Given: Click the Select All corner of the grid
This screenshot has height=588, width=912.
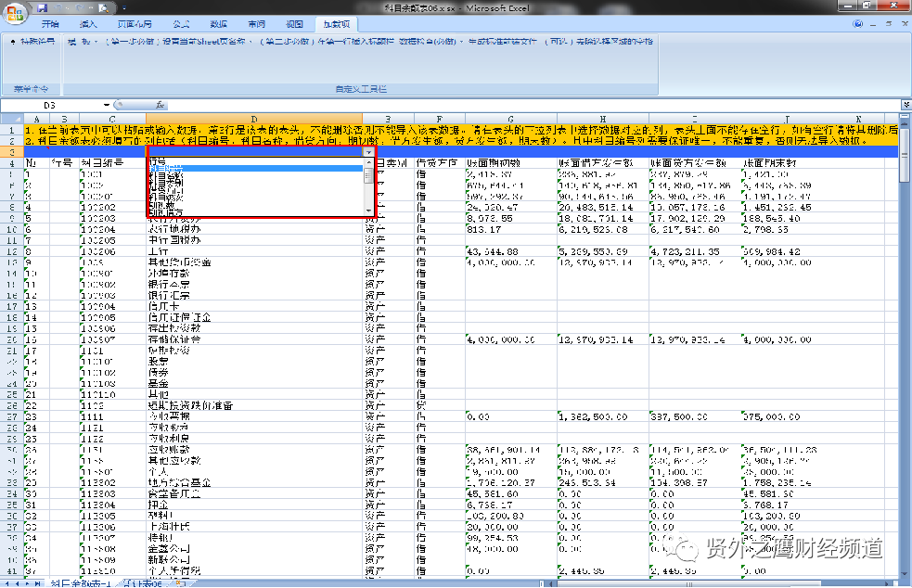Looking at the screenshot, I should (12, 119).
